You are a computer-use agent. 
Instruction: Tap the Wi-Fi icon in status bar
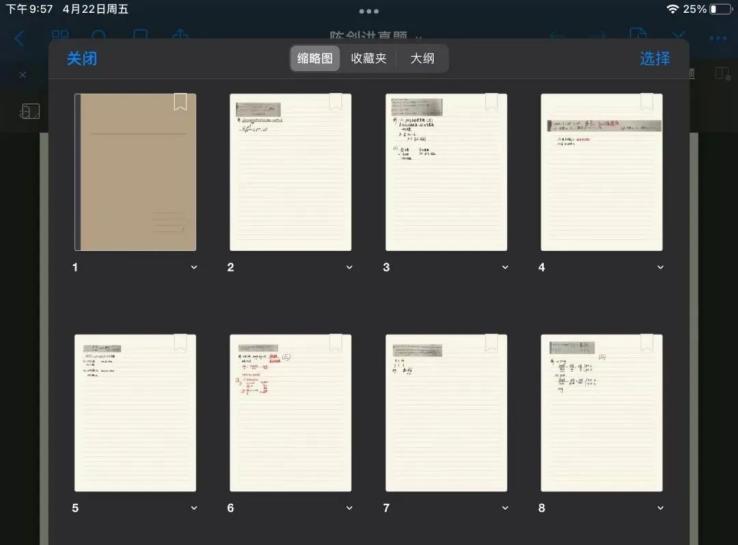672,9
